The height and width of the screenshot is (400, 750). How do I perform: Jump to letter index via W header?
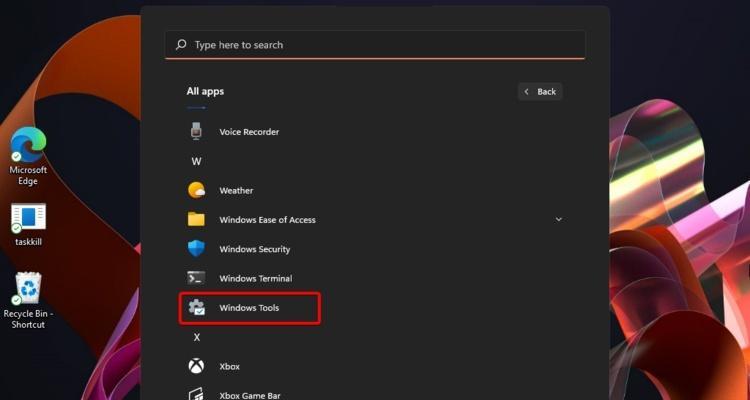196,161
